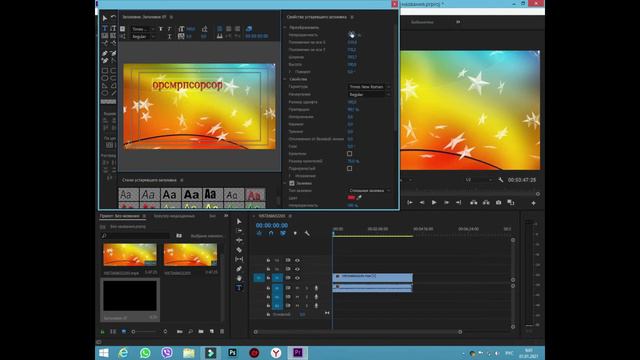The width and height of the screenshot is (640, 360).
Task: Open Program Monitor settings wrench
Action: point(501,180)
